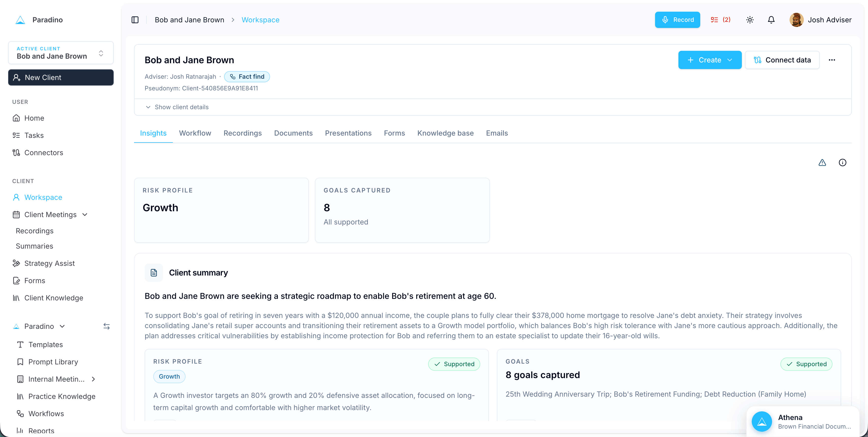Screen dimensions: 868x437
Task: Open Prompt Library in sidebar
Action: [x=47, y=362]
